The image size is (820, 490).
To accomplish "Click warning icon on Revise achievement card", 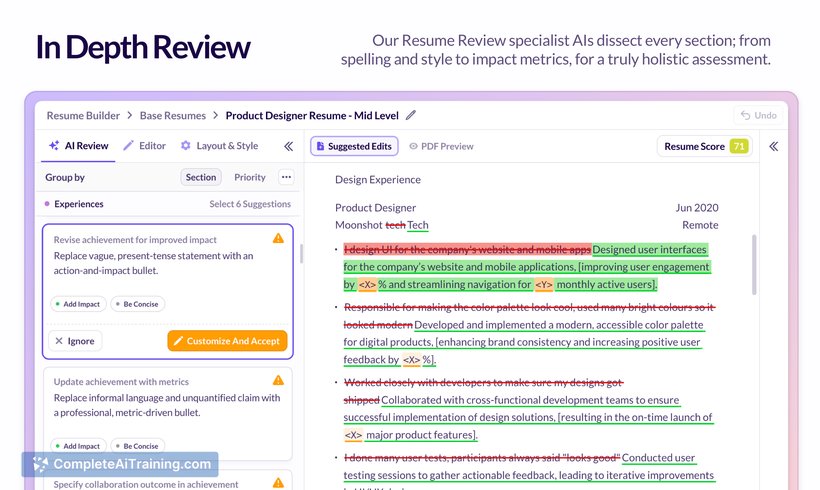I will pos(278,238).
